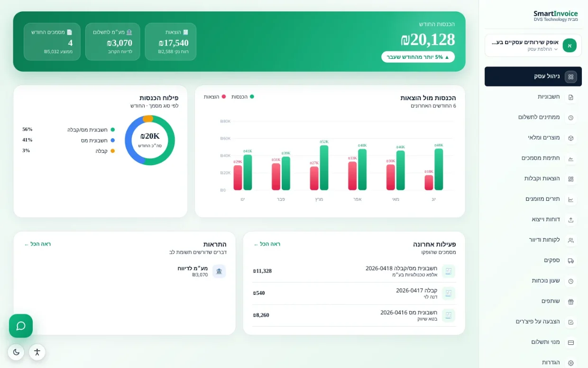Click the מסמכים החודש summary card
Viewport: 588px width, 368px height.
coord(52,42)
